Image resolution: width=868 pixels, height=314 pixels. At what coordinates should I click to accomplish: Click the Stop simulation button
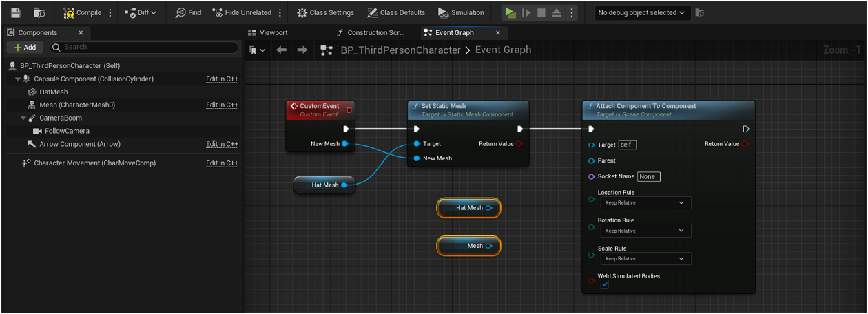click(x=541, y=12)
